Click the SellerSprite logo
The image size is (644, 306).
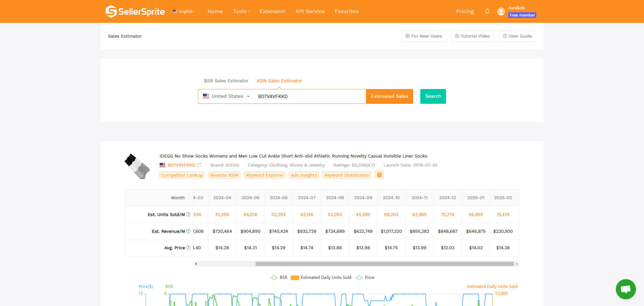(135, 11)
